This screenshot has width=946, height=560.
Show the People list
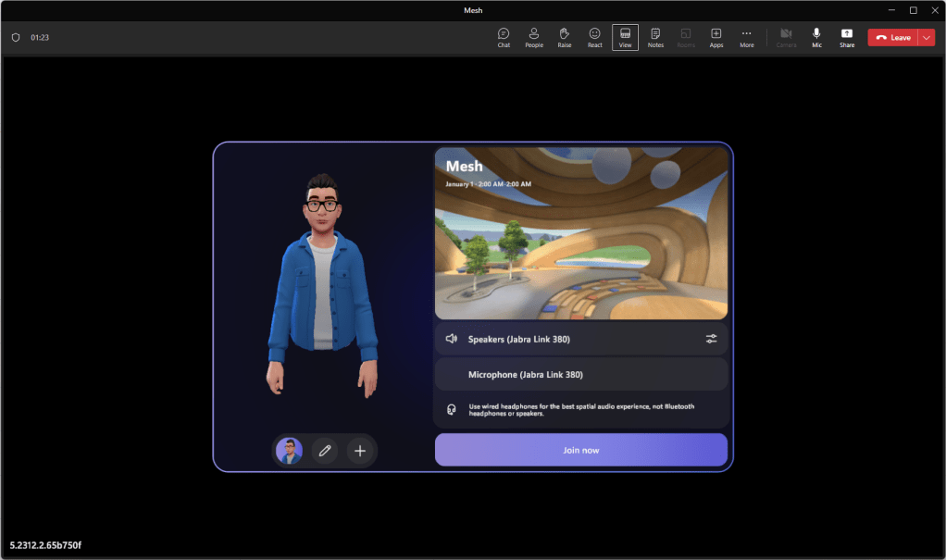(x=534, y=37)
